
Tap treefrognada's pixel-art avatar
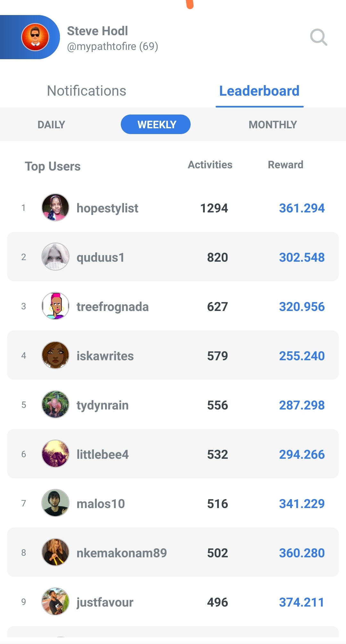[x=55, y=306]
